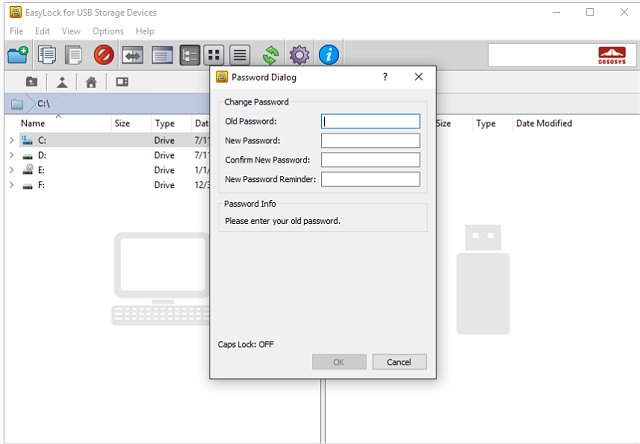
Task: Click the New Password field
Action: (370, 140)
